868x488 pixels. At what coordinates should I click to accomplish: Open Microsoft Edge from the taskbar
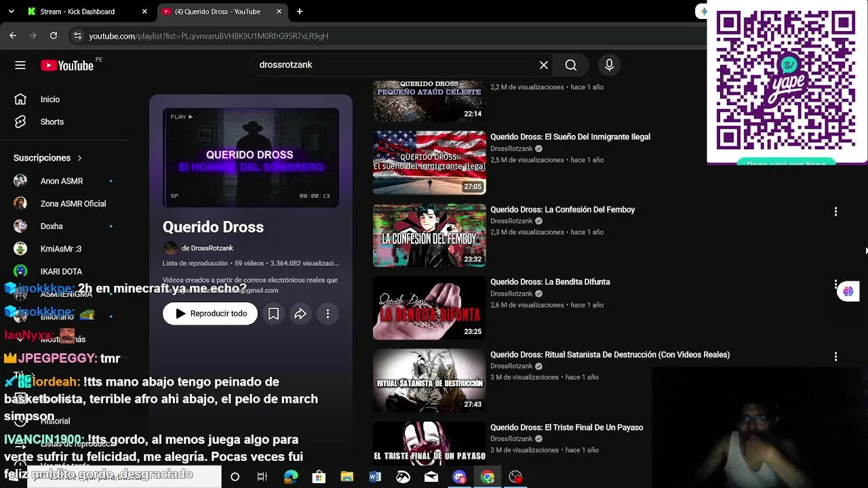(x=291, y=477)
